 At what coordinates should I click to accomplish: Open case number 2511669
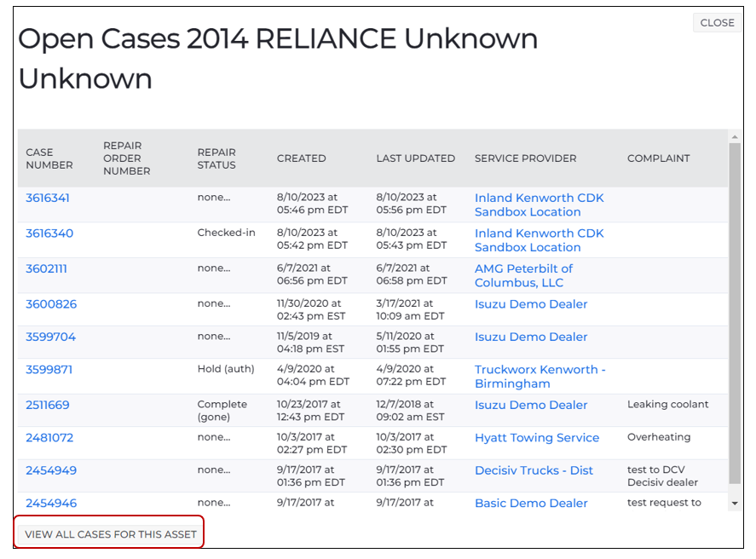48,405
